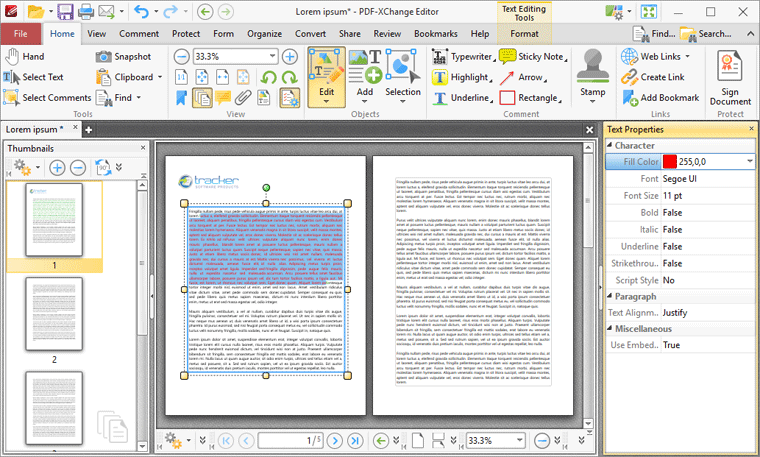Image resolution: width=760 pixels, height=457 pixels.
Task: Zoom in with the plus button in ribbon
Action: click(x=290, y=57)
